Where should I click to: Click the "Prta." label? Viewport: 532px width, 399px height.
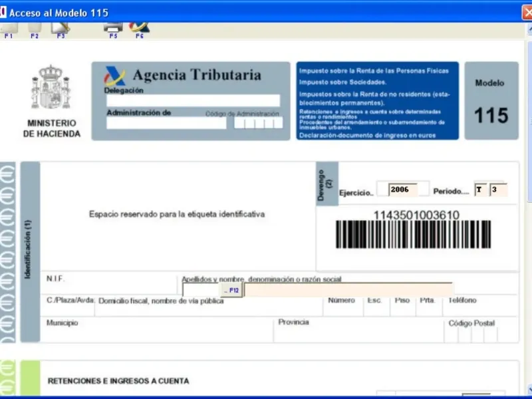click(427, 301)
